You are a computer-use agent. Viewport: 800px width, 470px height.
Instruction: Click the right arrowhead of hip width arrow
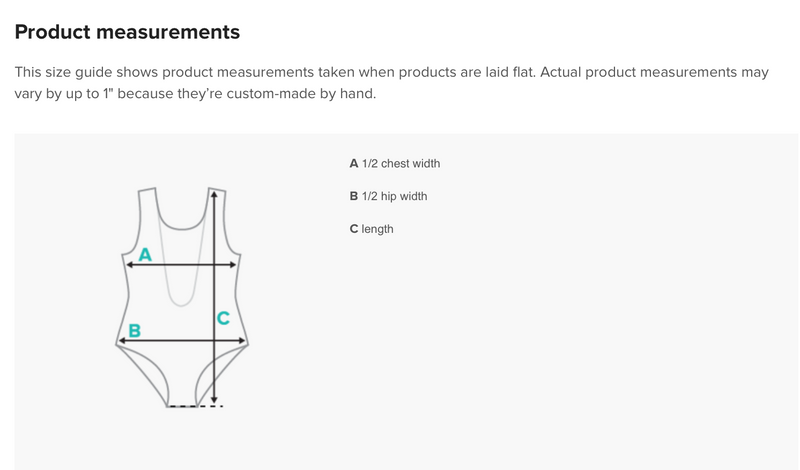tap(242, 340)
